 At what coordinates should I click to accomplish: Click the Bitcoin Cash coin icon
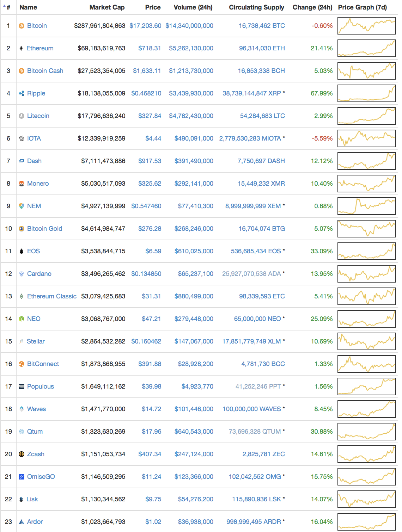click(x=22, y=71)
